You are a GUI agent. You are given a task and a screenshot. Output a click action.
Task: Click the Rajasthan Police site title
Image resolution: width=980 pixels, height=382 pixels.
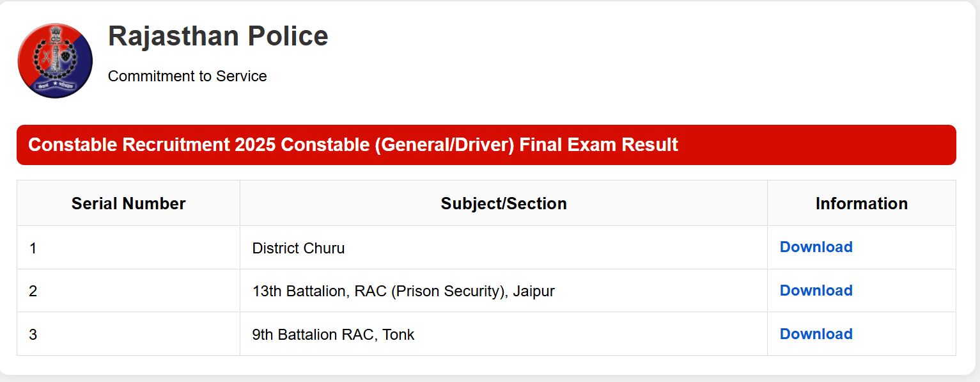(218, 36)
